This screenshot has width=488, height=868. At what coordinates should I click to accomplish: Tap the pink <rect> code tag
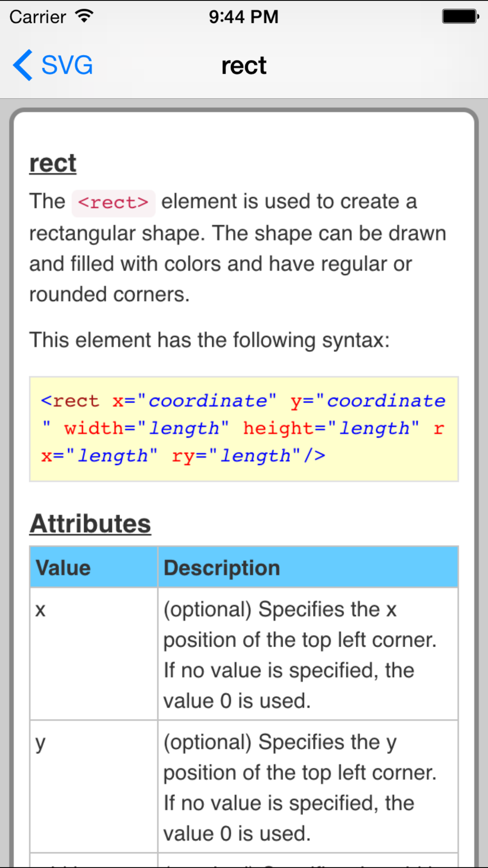point(113,203)
